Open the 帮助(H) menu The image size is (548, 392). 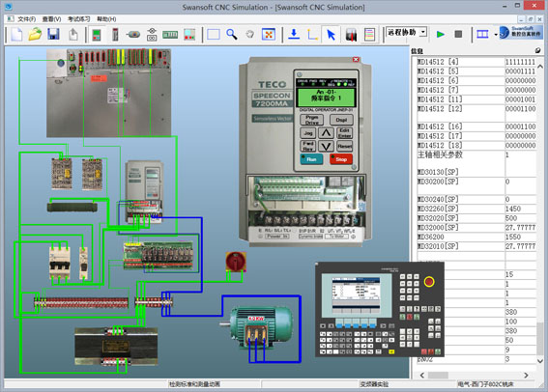[x=106, y=19]
